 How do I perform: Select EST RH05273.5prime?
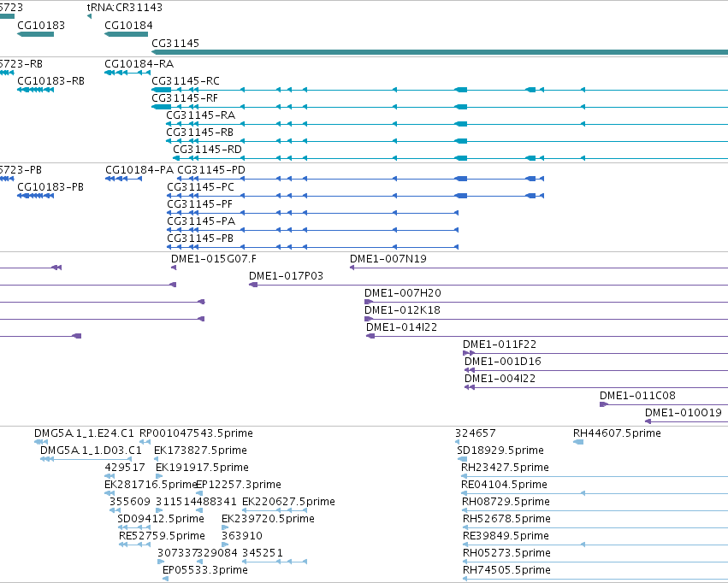point(506,553)
